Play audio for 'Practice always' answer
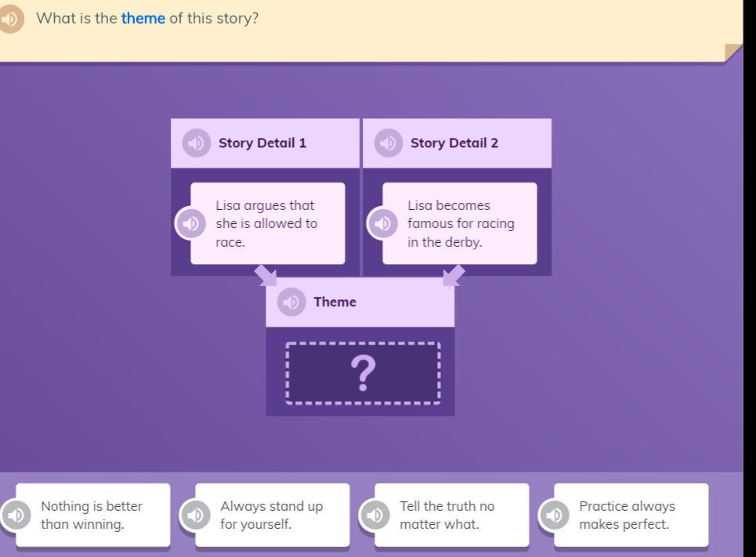The image size is (756, 557). (554, 515)
